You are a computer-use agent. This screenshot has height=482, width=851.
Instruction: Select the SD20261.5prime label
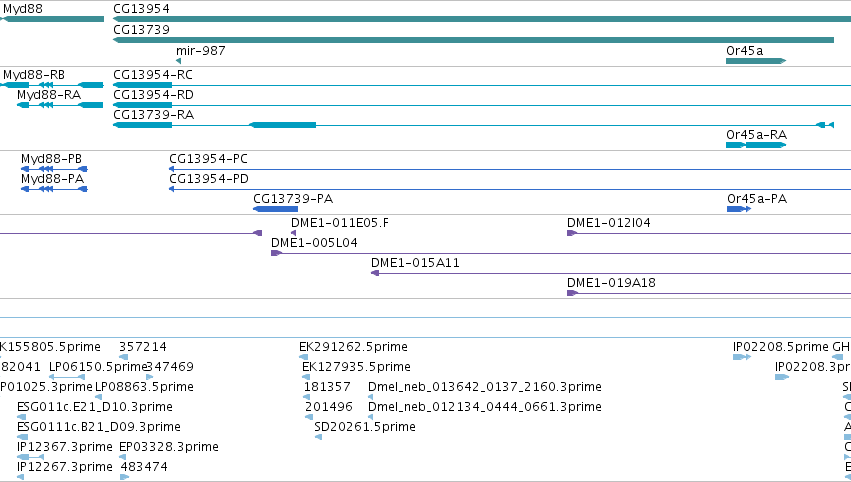click(365, 427)
